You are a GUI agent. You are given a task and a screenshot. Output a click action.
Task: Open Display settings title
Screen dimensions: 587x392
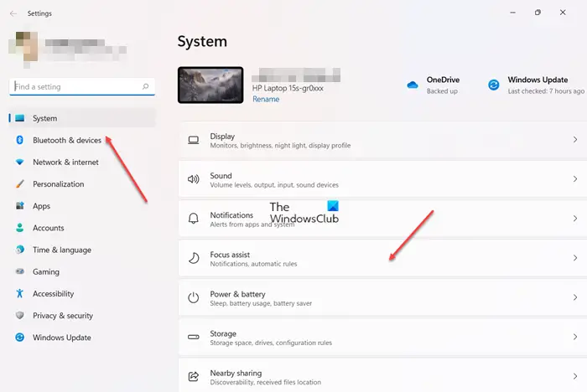coord(222,137)
